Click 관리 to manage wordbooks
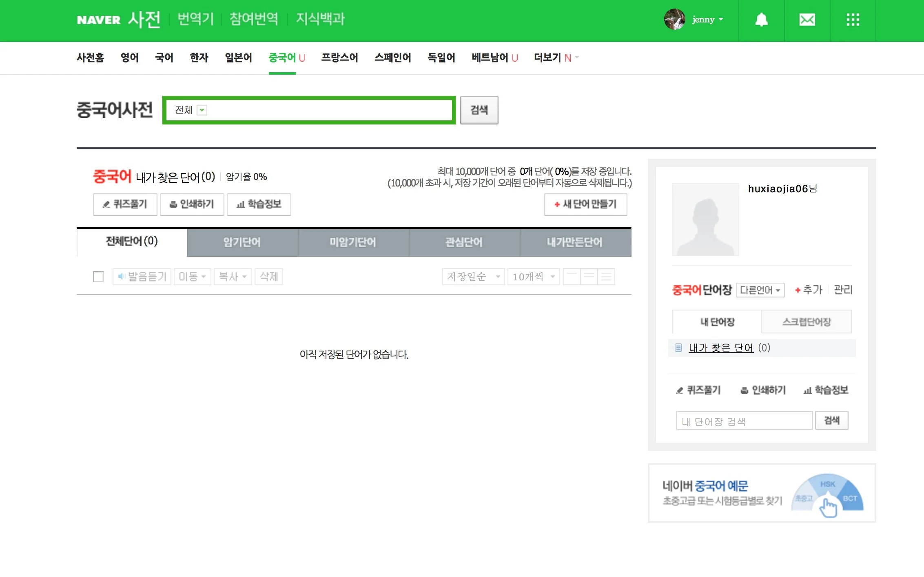Screen dimensions: 924x577 [843, 290]
